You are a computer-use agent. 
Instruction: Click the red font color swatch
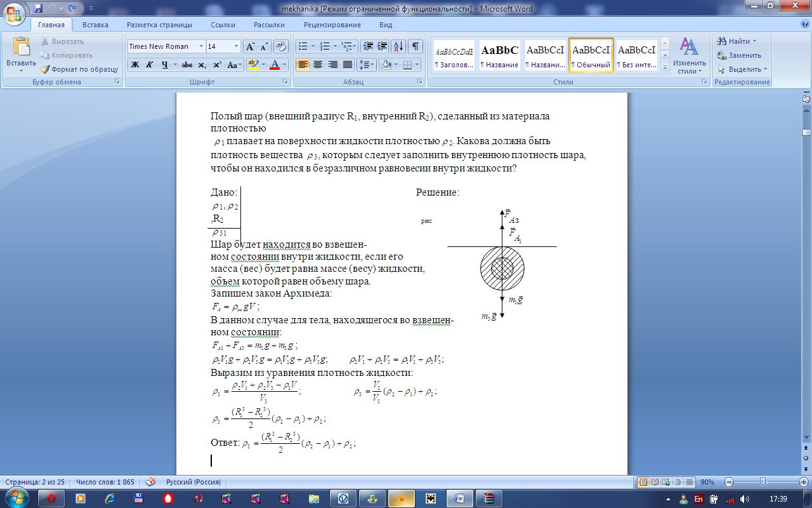click(x=274, y=65)
